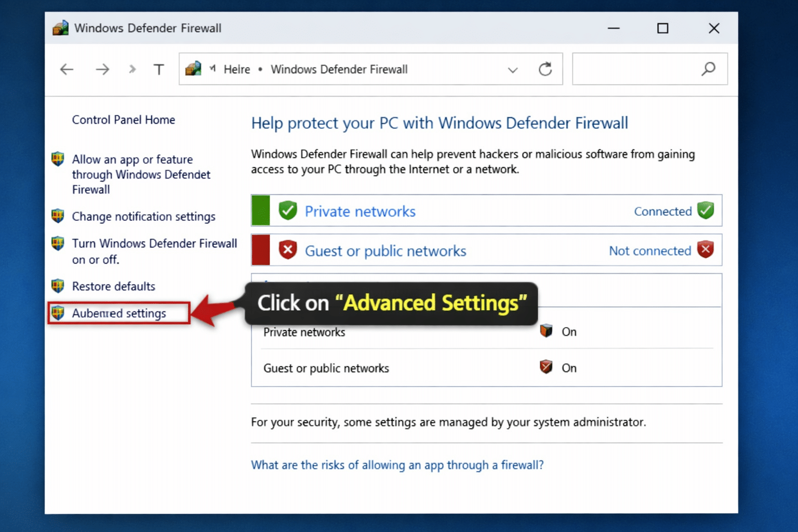This screenshot has width=798, height=532.
Task: Open Allow an app or feature link
Action: tap(141, 175)
